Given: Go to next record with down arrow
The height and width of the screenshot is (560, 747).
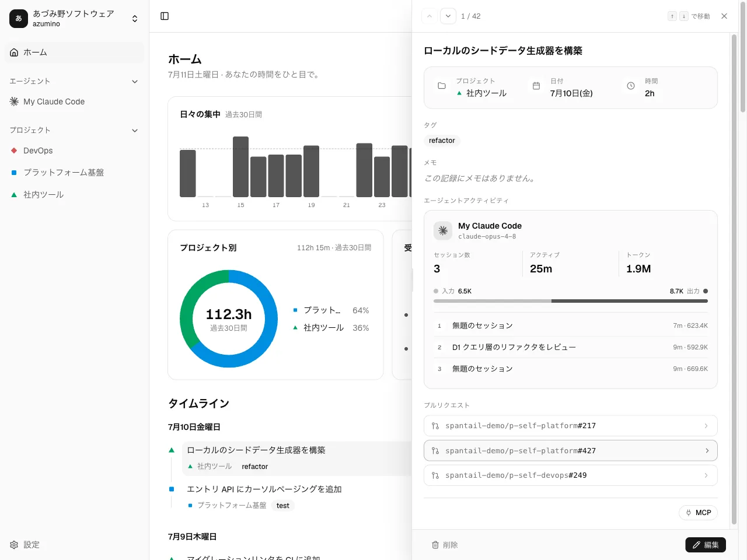Looking at the screenshot, I should 448,16.
